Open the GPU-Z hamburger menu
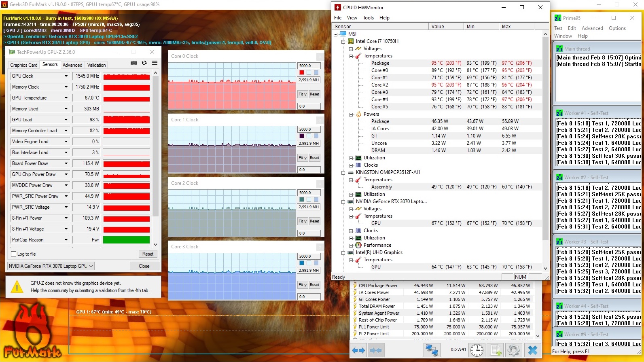This screenshot has width=644, height=362. pyautogui.click(x=155, y=63)
